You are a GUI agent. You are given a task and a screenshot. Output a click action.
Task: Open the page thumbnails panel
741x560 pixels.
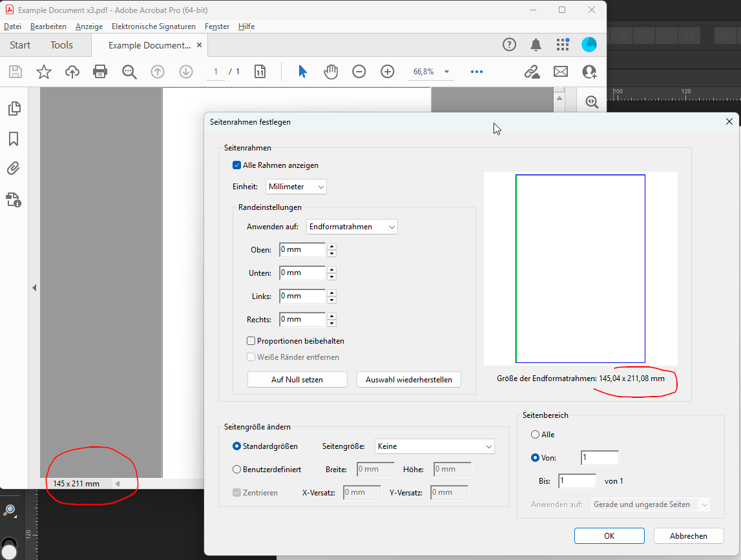[14, 109]
